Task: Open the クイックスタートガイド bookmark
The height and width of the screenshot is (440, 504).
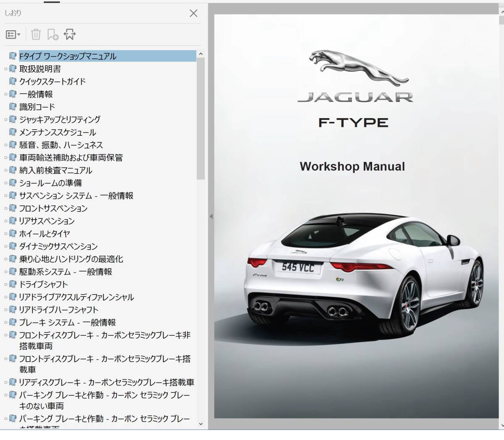Action: point(52,82)
